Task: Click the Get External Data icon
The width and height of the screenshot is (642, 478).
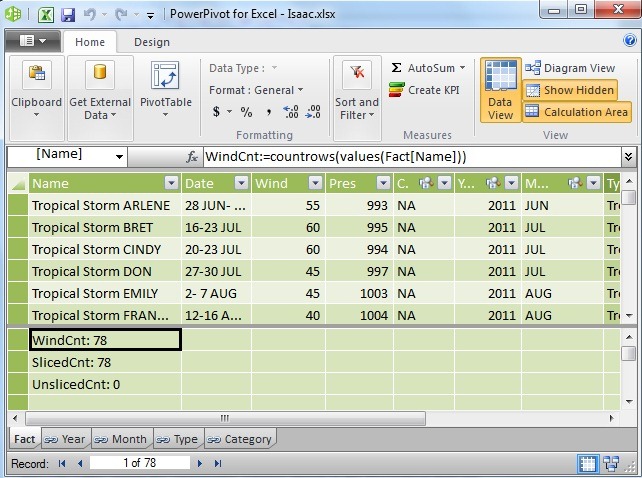Action: [100, 74]
